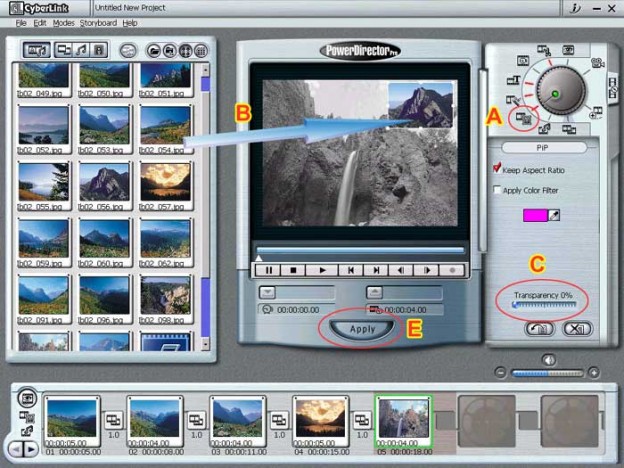Screen dimensions: 624x468
Task: Click the storyboard view round icon
Action: tap(27, 398)
